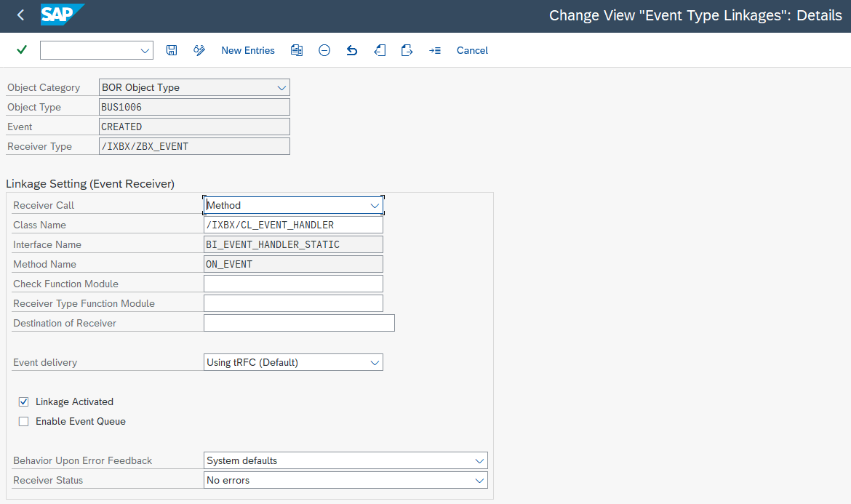The width and height of the screenshot is (851, 504).
Task: Open the Receiver Call dropdown
Action: click(375, 206)
